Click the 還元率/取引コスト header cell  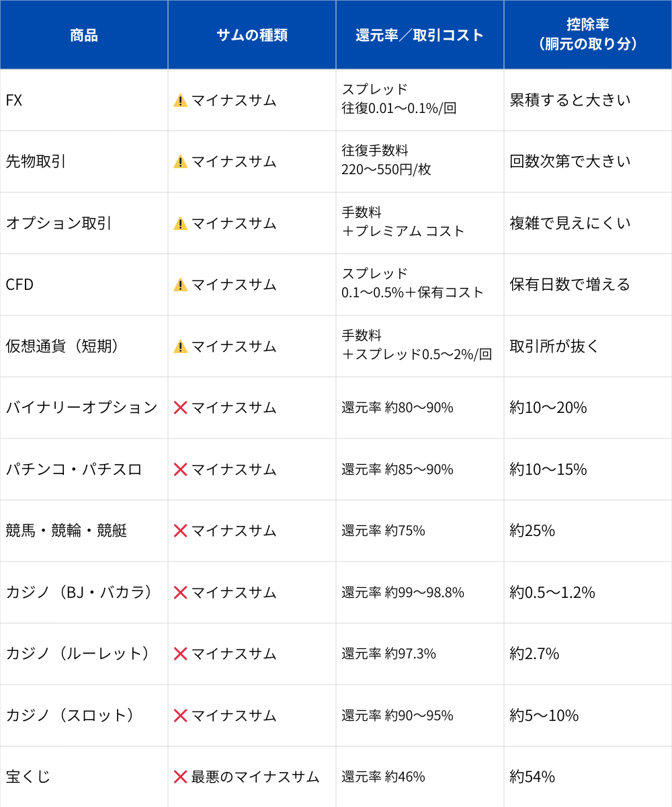[x=420, y=35]
